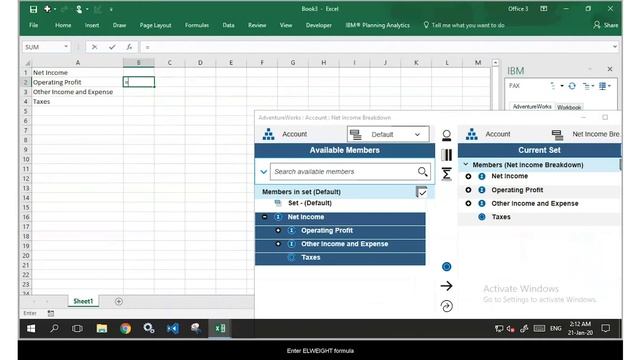Select Taxes row in Available Members
Viewport: 640px width, 360px height.
[340, 258]
